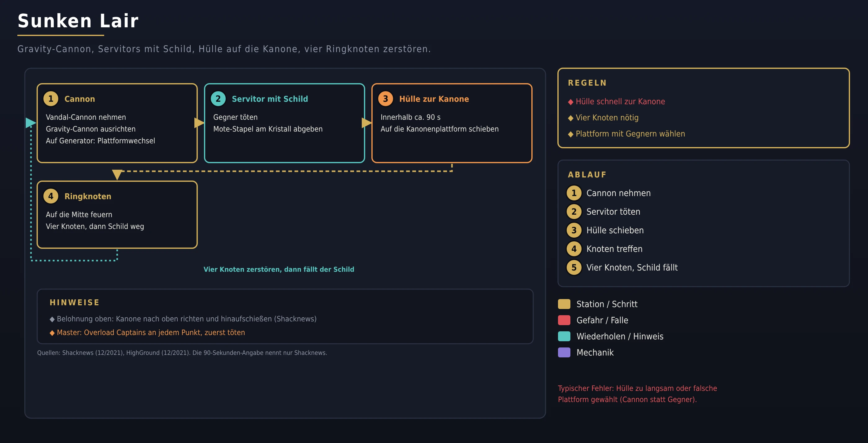This screenshot has height=443, width=868.
Task: Click step 3 badge next to Hülle schieben
Action: click(x=574, y=230)
